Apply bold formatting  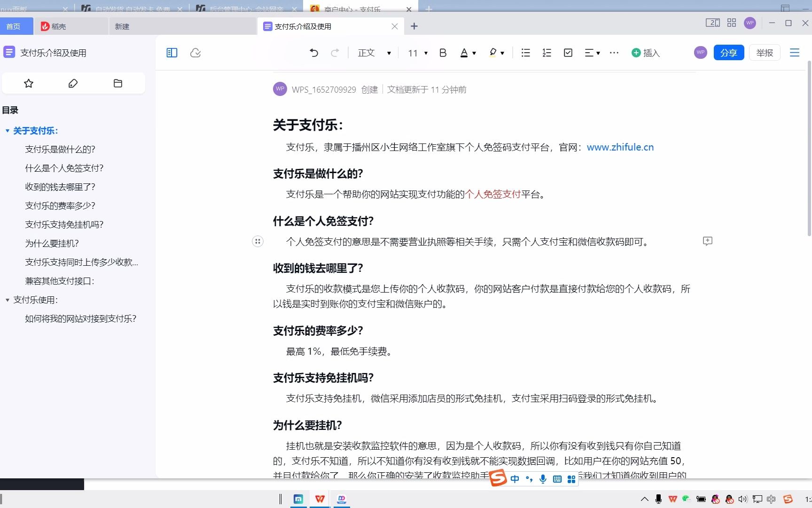(442, 53)
